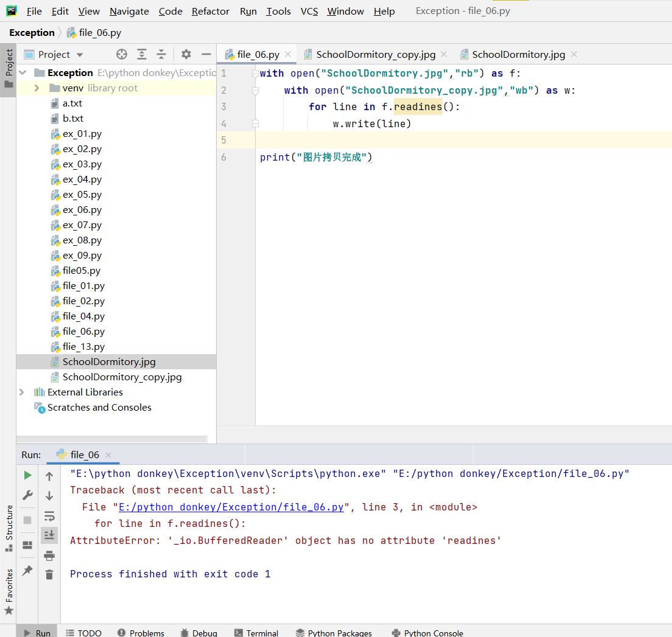The height and width of the screenshot is (637, 672).
Task: Select a.txt in project tree
Action: click(72, 103)
